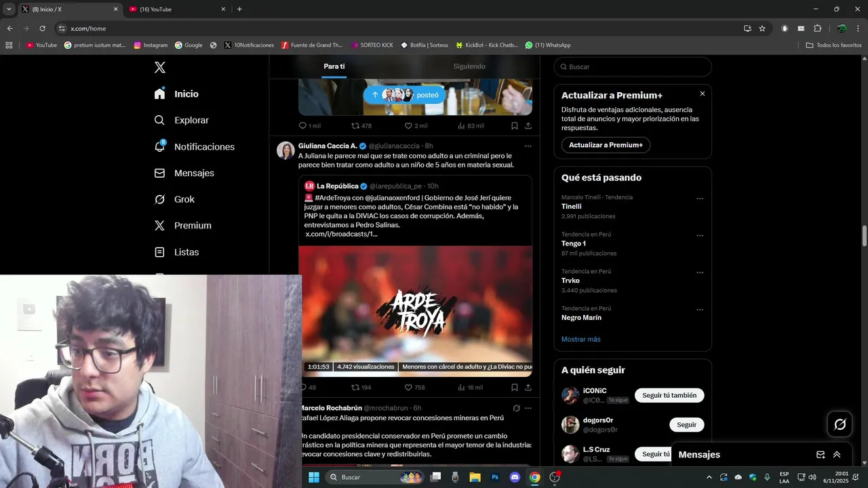Switch to the Siguiendo tab

click(x=469, y=66)
